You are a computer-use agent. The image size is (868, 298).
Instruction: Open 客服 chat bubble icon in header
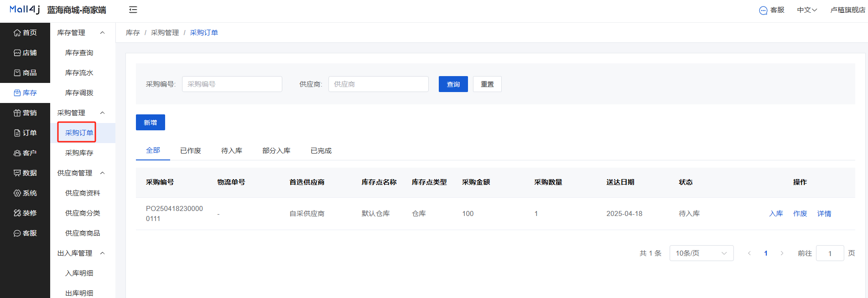click(763, 10)
